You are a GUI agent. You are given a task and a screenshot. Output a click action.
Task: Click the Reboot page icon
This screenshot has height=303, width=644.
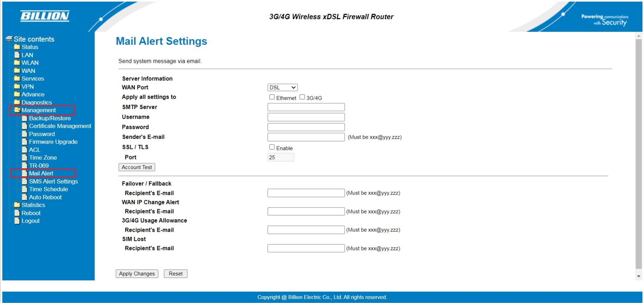pyautogui.click(x=17, y=213)
